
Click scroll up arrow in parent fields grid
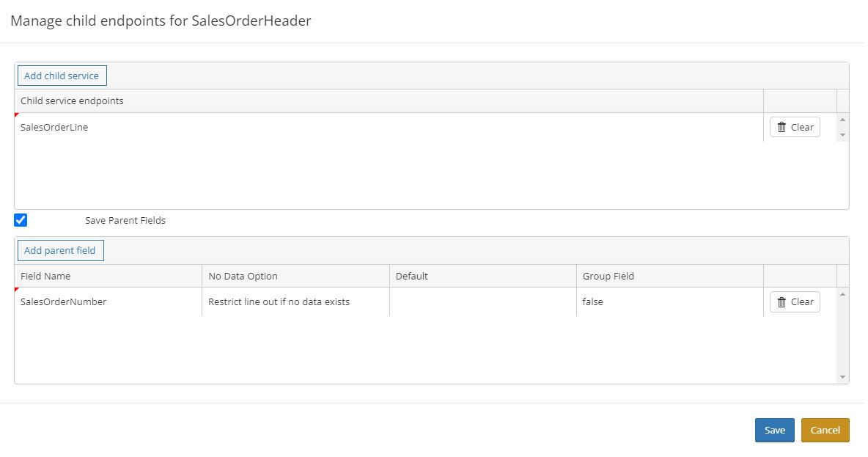coord(842,294)
